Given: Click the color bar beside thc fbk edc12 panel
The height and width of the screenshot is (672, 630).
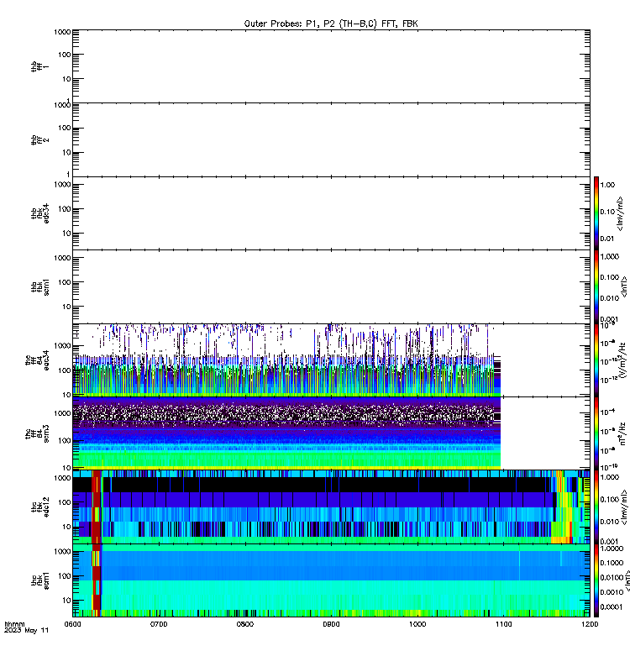Looking at the screenshot, I should pos(596,507).
